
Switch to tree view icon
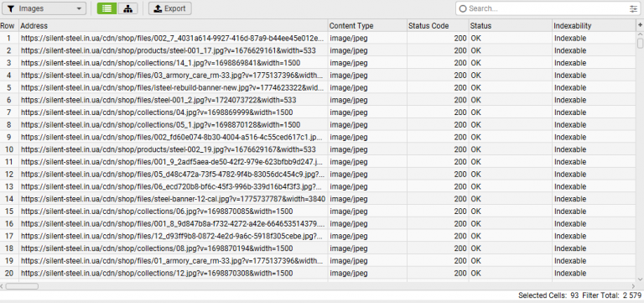click(127, 8)
